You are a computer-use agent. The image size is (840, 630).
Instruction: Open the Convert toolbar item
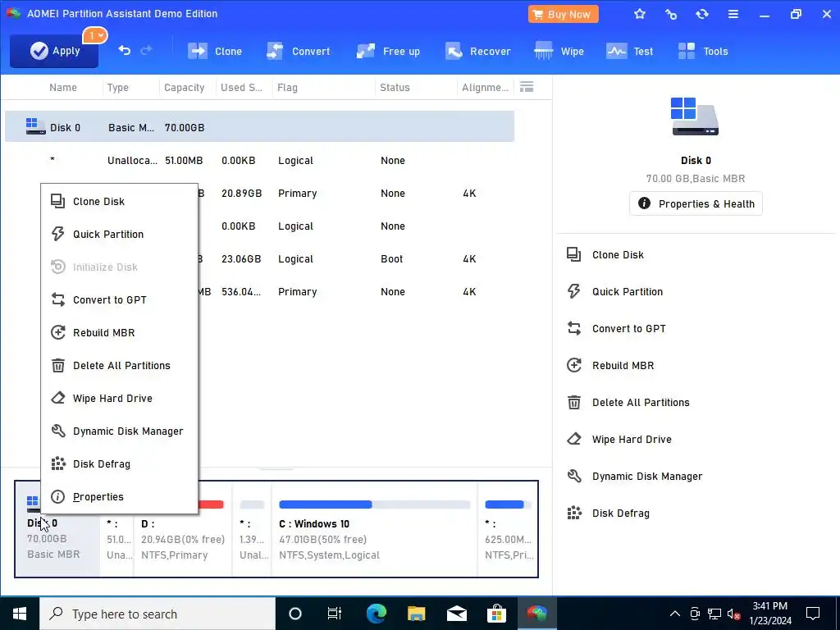pos(298,52)
